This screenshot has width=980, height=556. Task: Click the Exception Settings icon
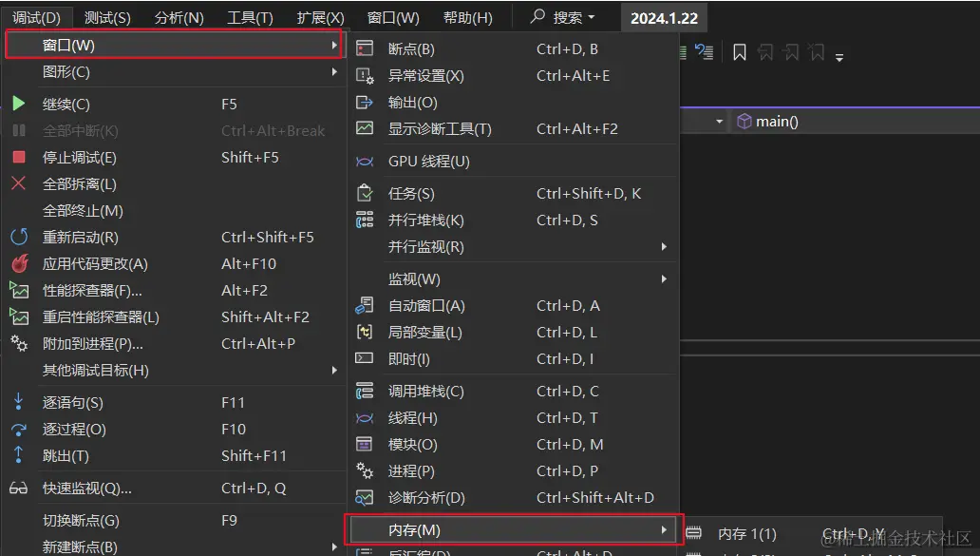pyautogui.click(x=365, y=76)
